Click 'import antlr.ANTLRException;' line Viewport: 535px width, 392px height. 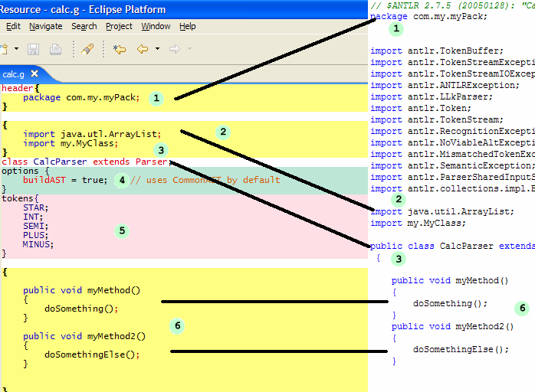(x=445, y=85)
